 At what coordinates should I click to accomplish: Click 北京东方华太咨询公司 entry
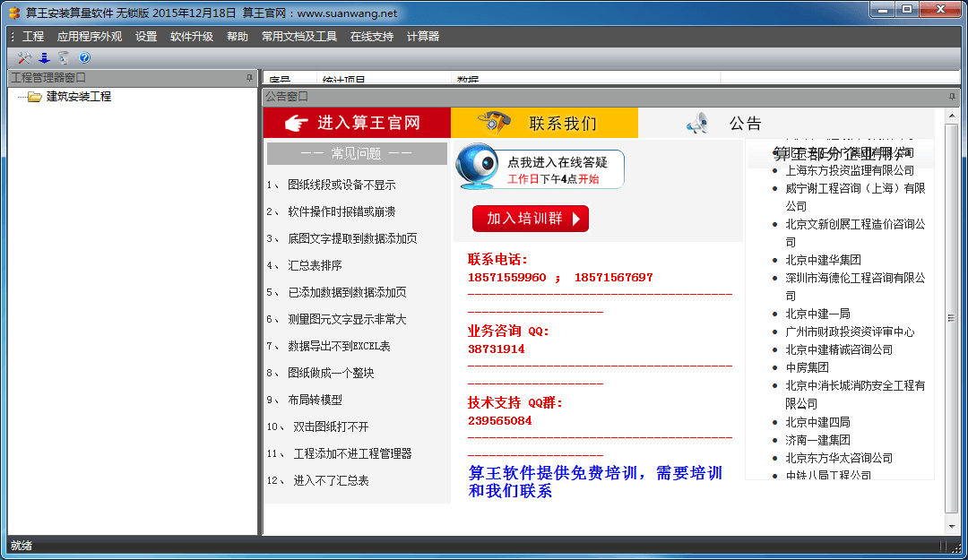(x=839, y=458)
